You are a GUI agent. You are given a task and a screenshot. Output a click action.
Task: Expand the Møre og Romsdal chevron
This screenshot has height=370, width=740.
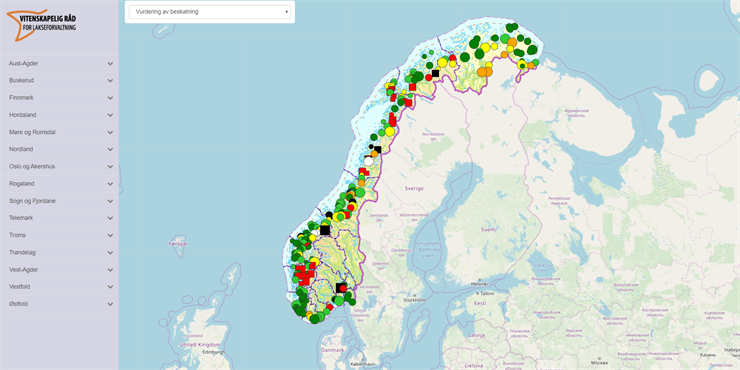click(110, 132)
